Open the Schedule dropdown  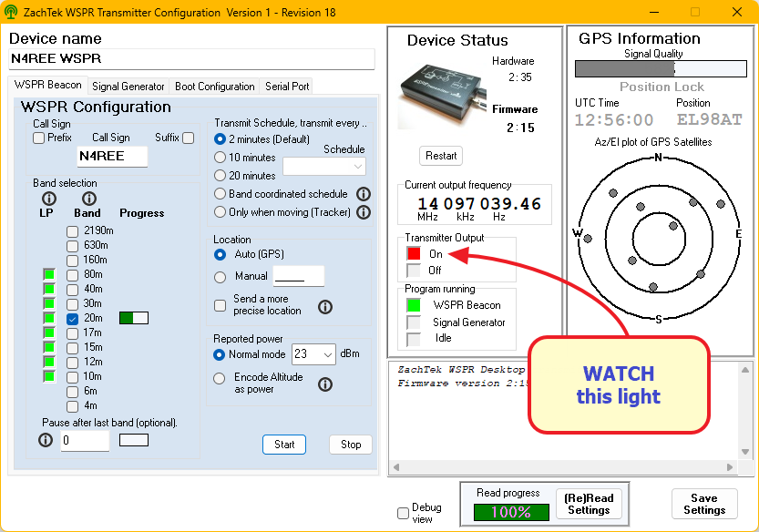[323, 166]
